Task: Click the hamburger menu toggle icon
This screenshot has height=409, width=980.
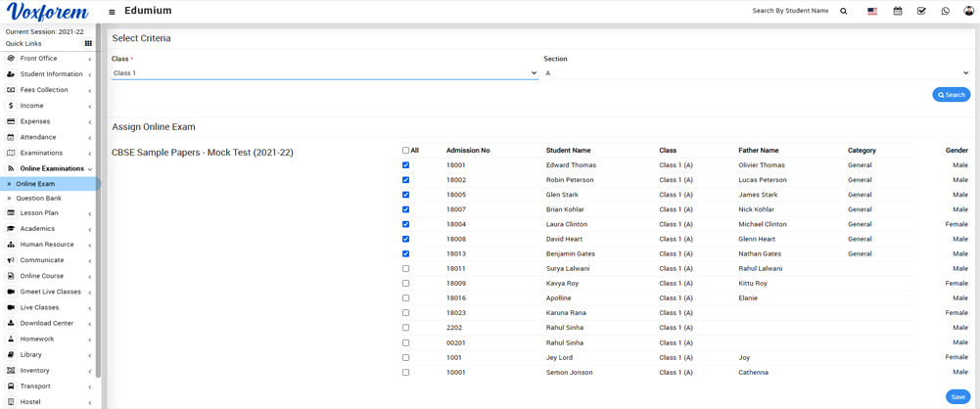Action: pos(112,12)
